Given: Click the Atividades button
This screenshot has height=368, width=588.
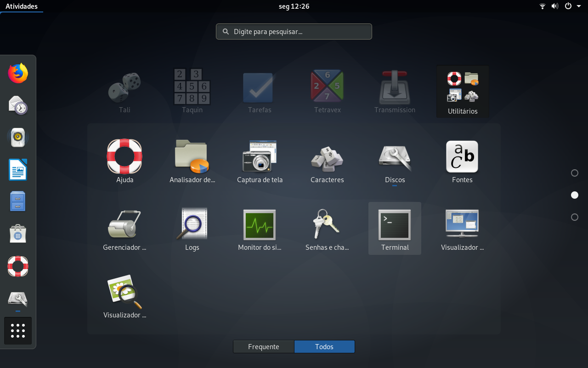Looking at the screenshot, I should (22, 6).
